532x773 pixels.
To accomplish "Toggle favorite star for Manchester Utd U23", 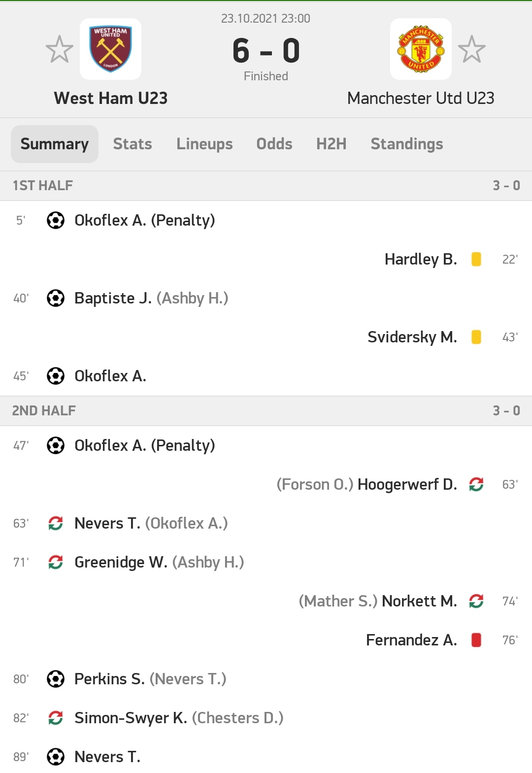I will click(x=472, y=49).
